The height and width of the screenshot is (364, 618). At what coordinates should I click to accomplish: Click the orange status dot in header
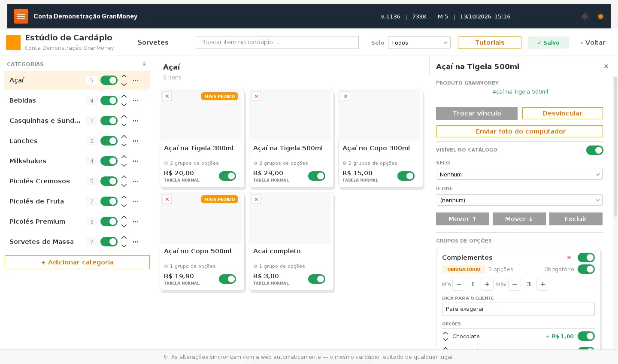click(x=600, y=16)
